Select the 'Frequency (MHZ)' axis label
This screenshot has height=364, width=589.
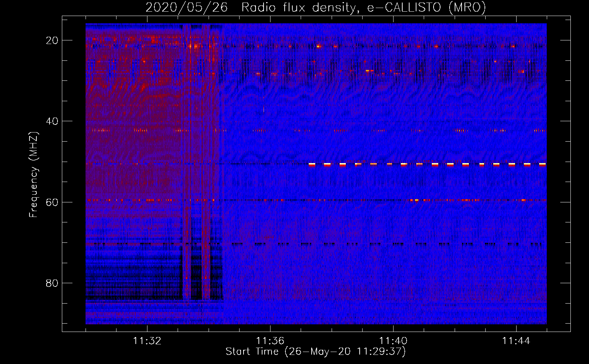click(33, 174)
